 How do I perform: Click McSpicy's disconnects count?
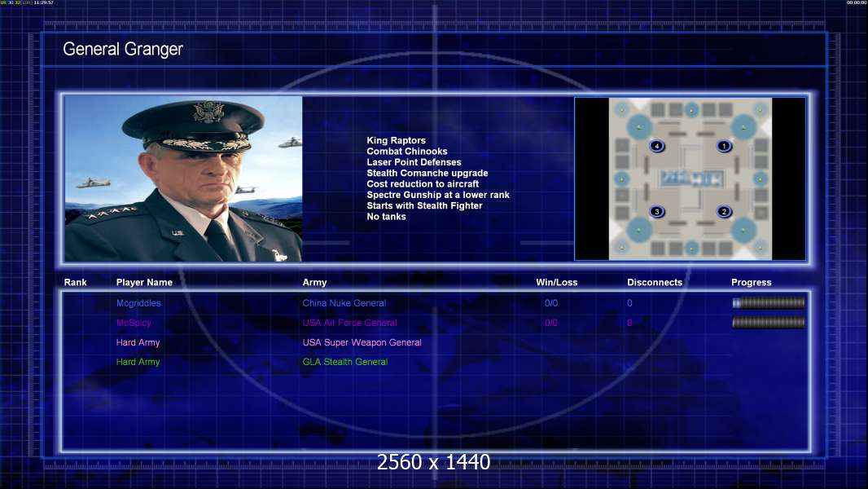pyautogui.click(x=629, y=323)
